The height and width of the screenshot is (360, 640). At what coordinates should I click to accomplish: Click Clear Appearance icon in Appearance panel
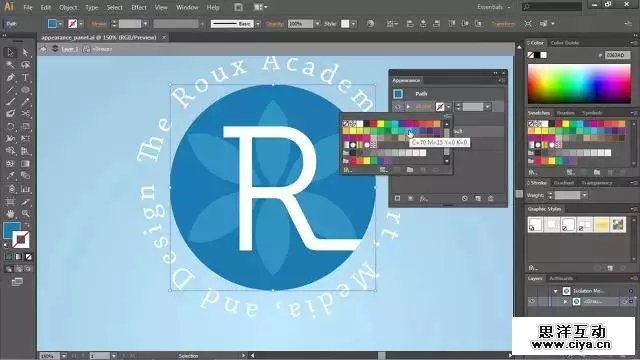464,198
